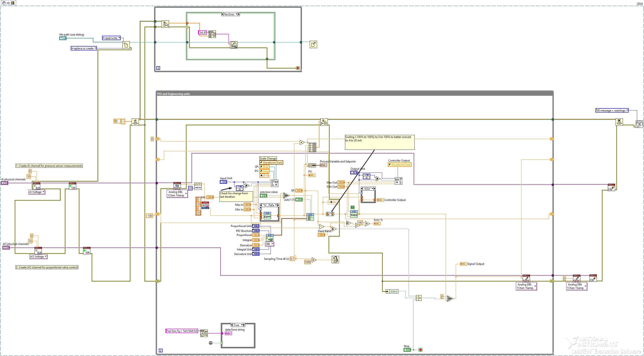Select the DAQmx Start Task node on the AI line
The width and height of the screenshot is (644, 356).
pyautogui.click(x=73, y=186)
